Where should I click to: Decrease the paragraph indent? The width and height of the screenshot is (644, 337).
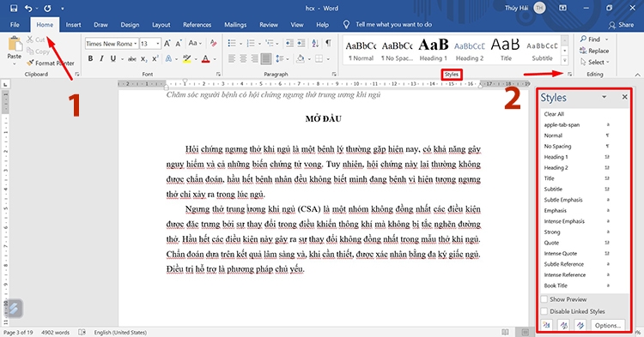pyautogui.click(x=289, y=43)
